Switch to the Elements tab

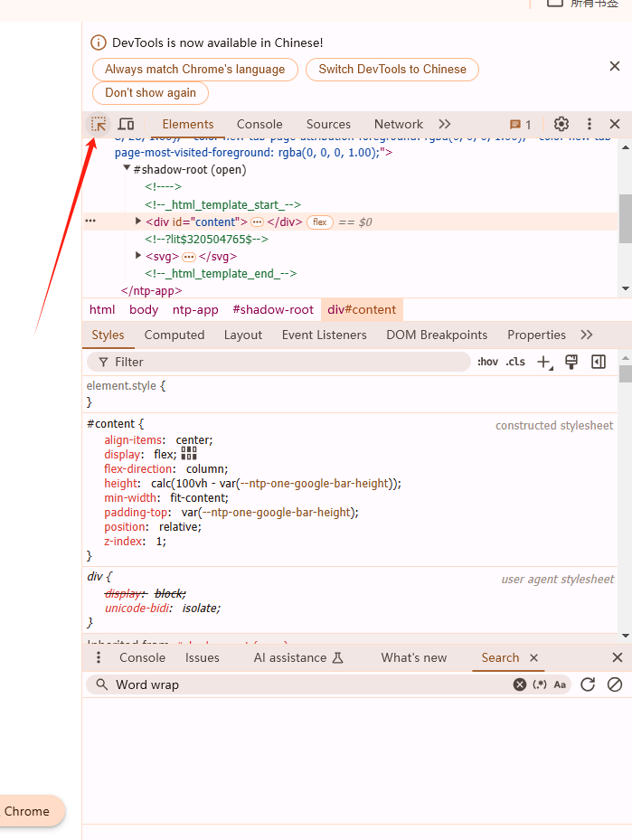(x=188, y=124)
